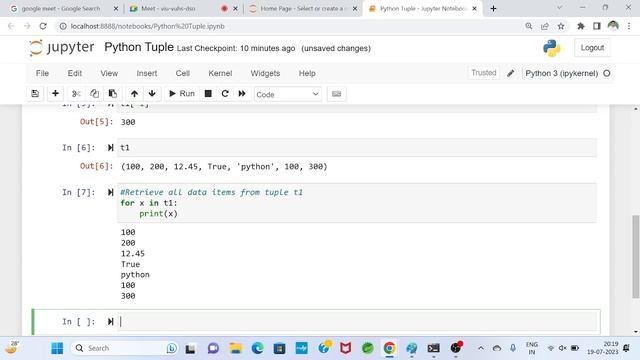Open the File menu
640x360 pixels.
point(42,73)
